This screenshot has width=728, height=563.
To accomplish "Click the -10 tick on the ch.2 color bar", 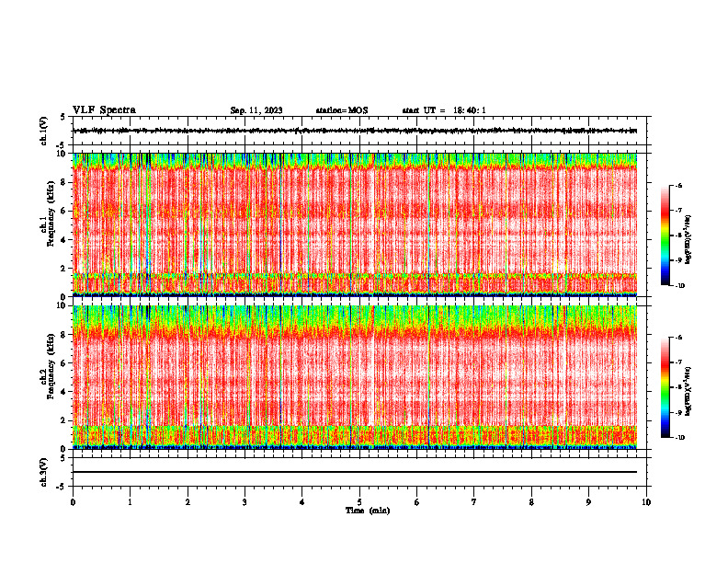I will point(679,438).
